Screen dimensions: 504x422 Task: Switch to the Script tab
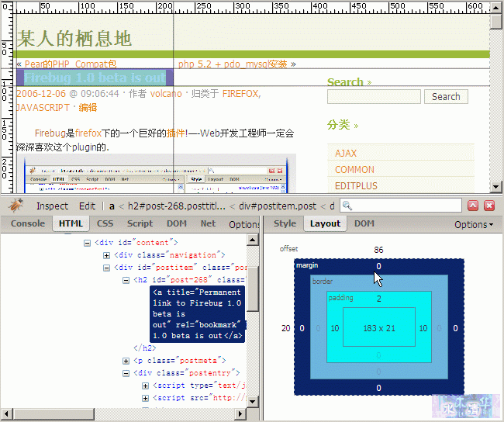(x=140, y=223)
